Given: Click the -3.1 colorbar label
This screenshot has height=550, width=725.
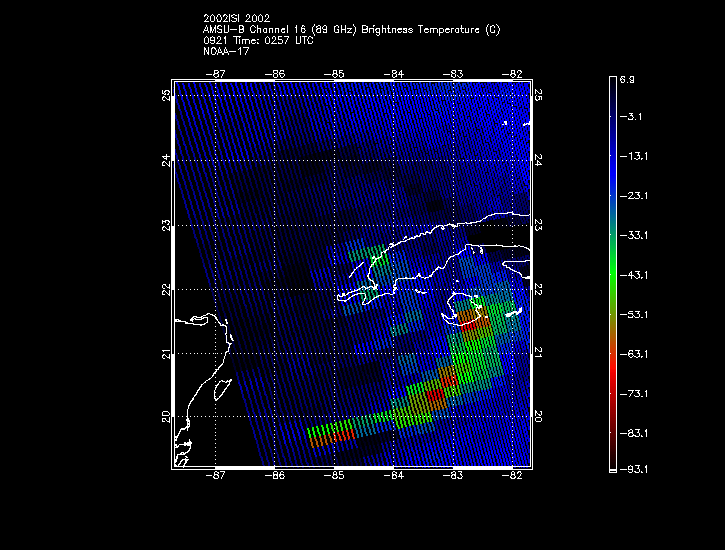Looking at the screenshot, I should click(x=631, y=116).
